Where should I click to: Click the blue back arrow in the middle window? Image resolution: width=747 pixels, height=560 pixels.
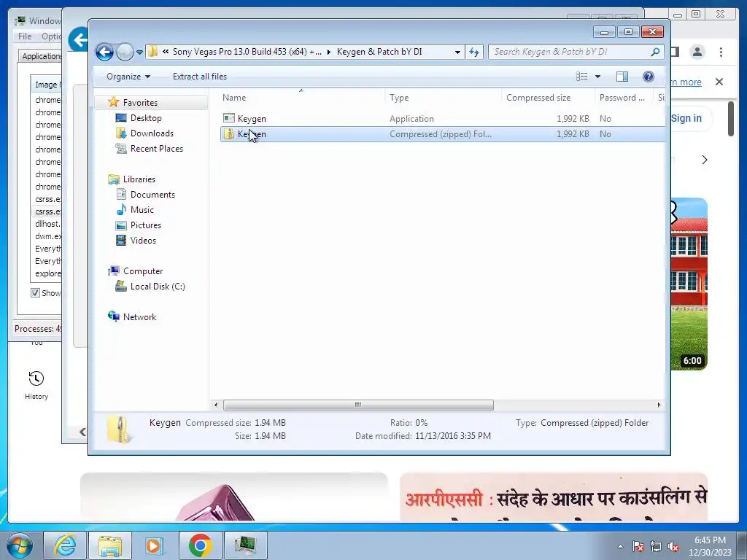[79, 39]
